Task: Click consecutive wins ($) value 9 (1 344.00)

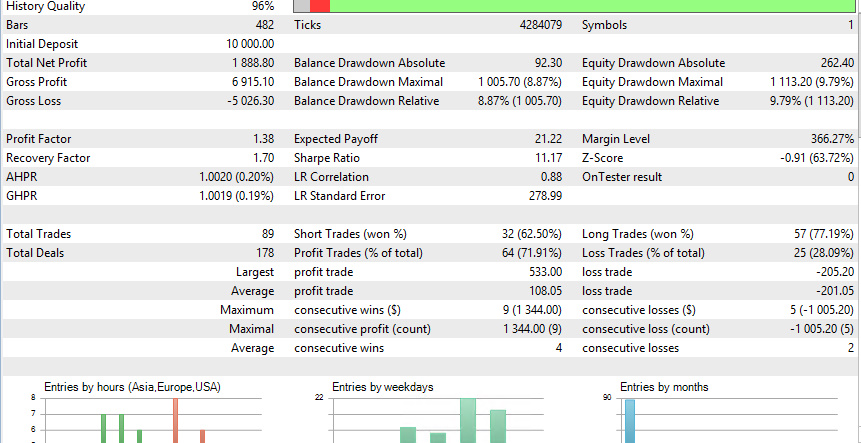Action: [x=532, y=310]
